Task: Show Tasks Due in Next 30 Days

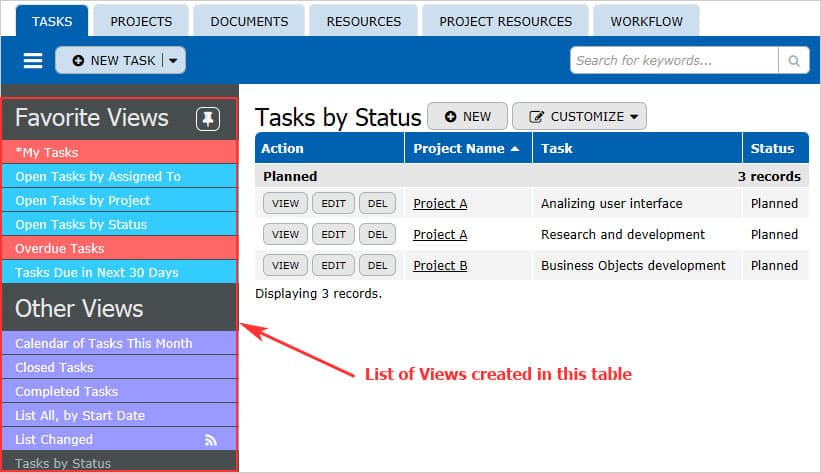Action: click(119, 272)
